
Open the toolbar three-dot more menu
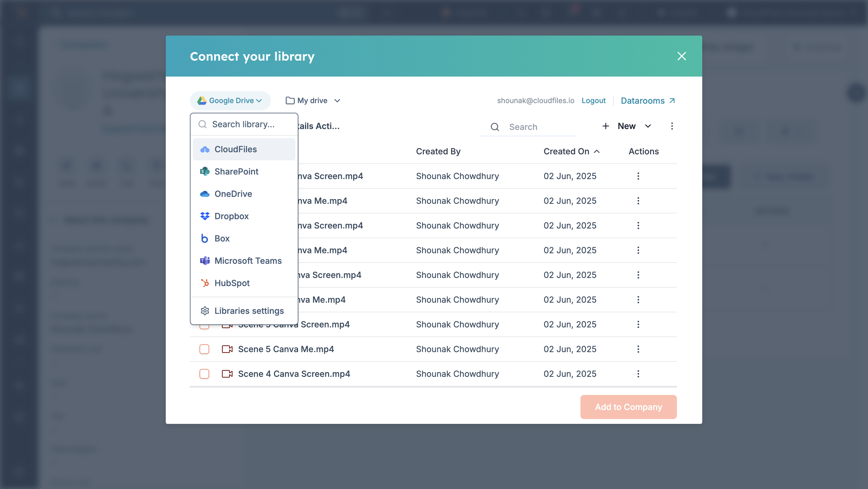click(x=672, y=126)
